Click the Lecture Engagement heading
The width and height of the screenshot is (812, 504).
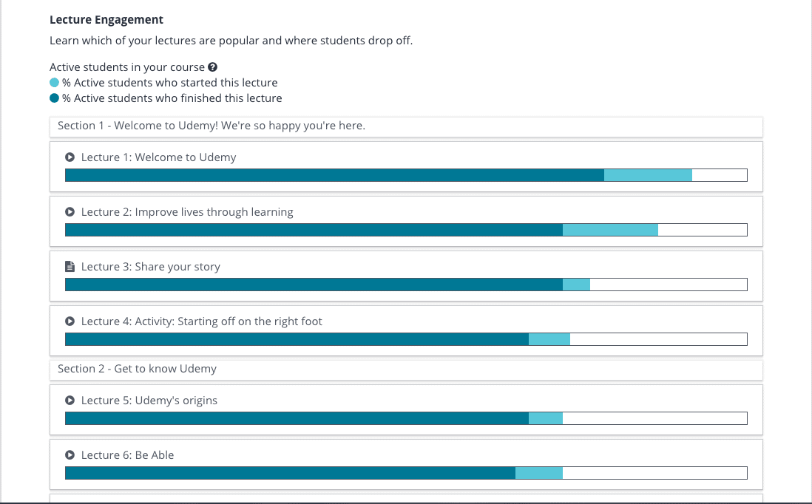point(106,20)
